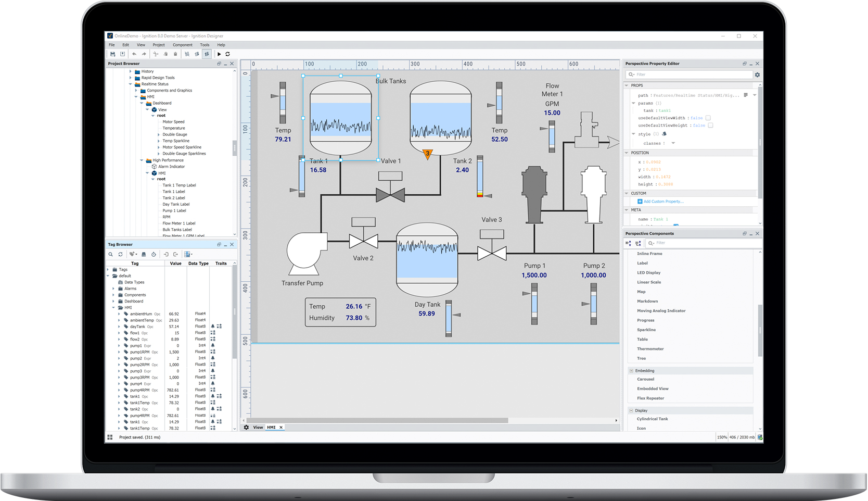Open the Tools menu
The width and height of the screenshot is (868, 501).
(205, 45)
